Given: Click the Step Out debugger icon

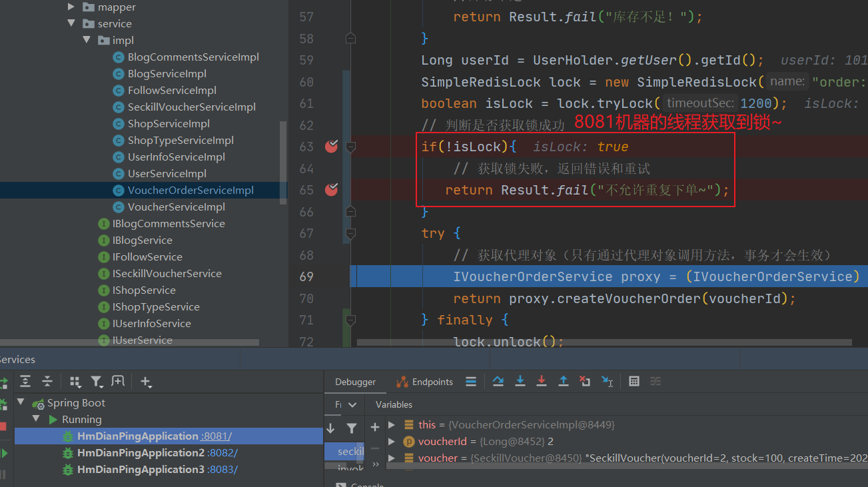Looking at the screenshot, I should click(564, 382).
